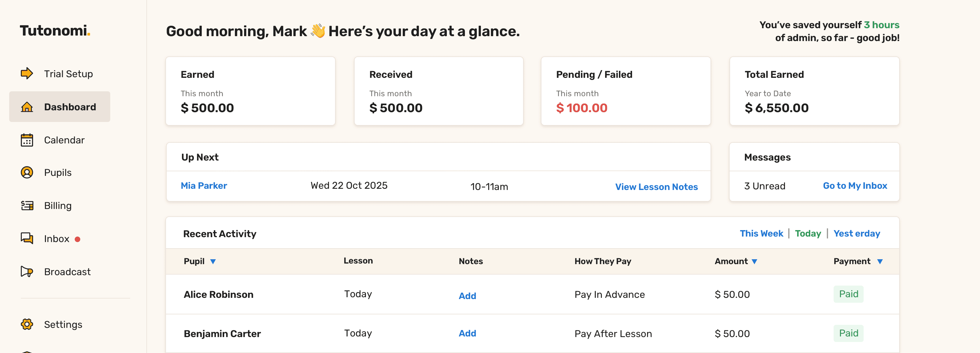This screenshot has width=980, height=353.
Task: Click the Settings gear icon
Action: pos(27,324)
